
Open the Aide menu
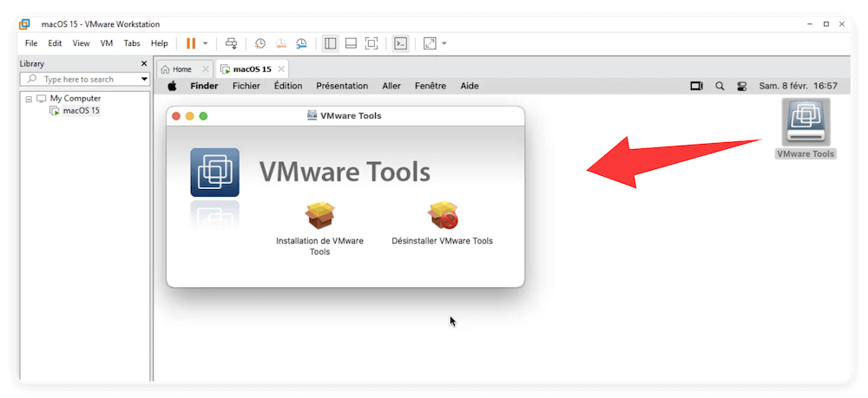(470, 86)
